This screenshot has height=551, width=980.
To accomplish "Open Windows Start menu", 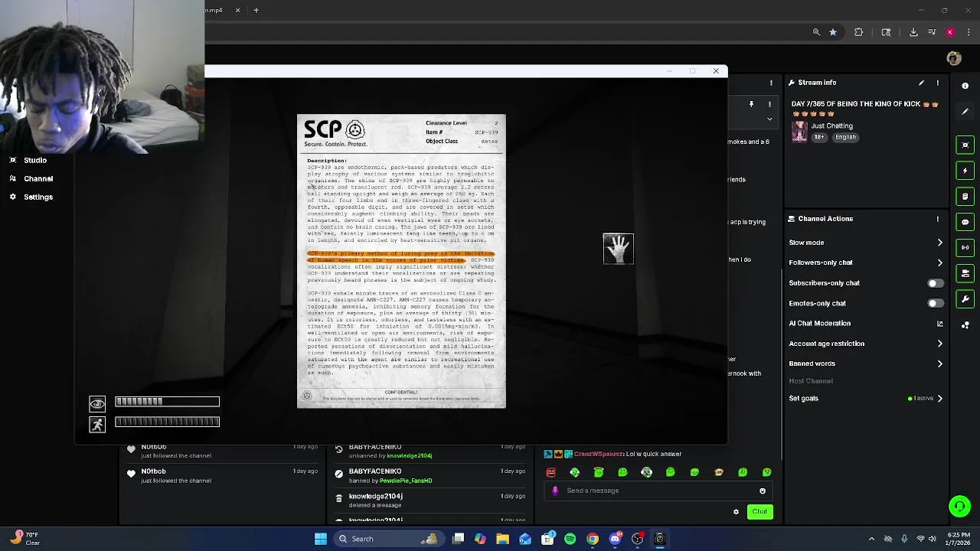I will (x=321, y=539).
